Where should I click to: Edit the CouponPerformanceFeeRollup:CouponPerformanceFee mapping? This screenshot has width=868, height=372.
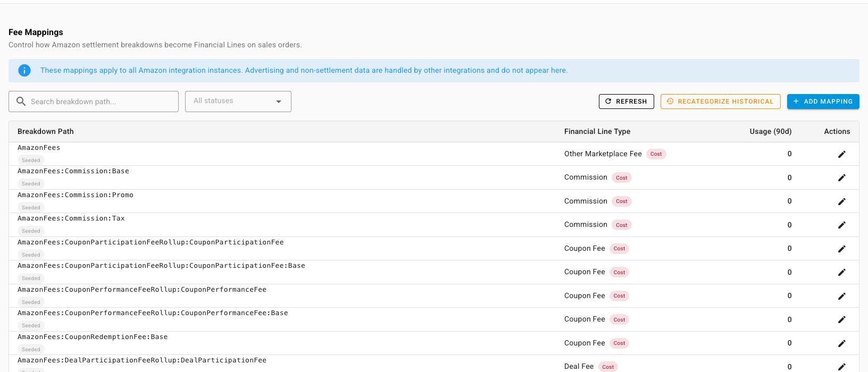tap(841, 296)
